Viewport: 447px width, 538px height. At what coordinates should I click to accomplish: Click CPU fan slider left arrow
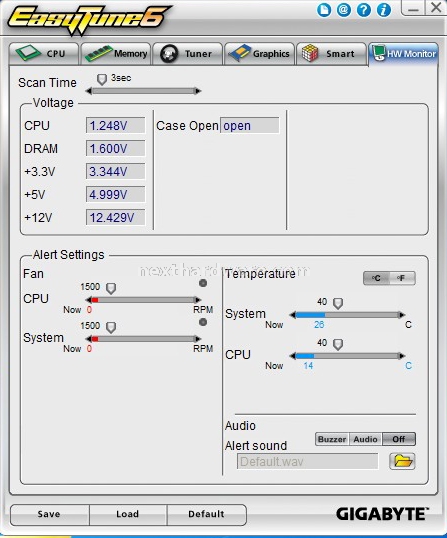[89, 300]
